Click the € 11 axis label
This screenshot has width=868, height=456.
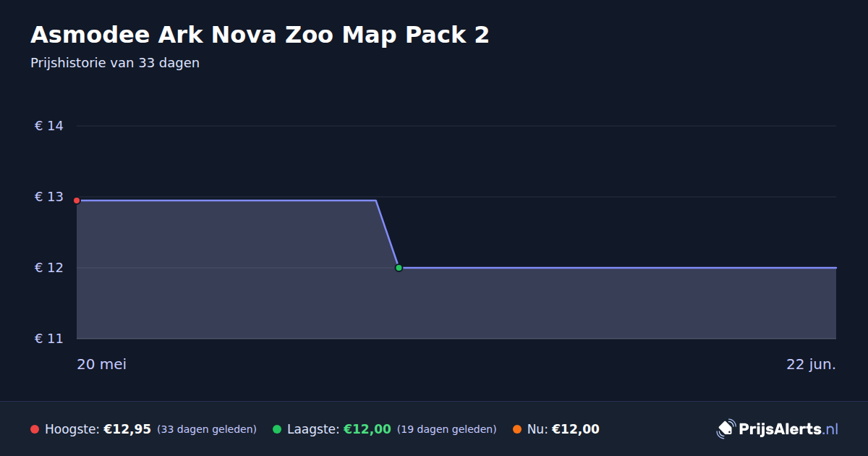pos(49,339)
